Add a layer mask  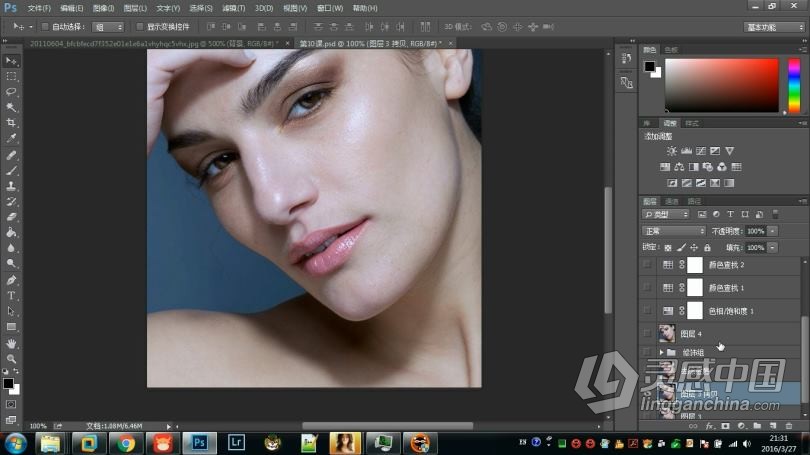725,426
